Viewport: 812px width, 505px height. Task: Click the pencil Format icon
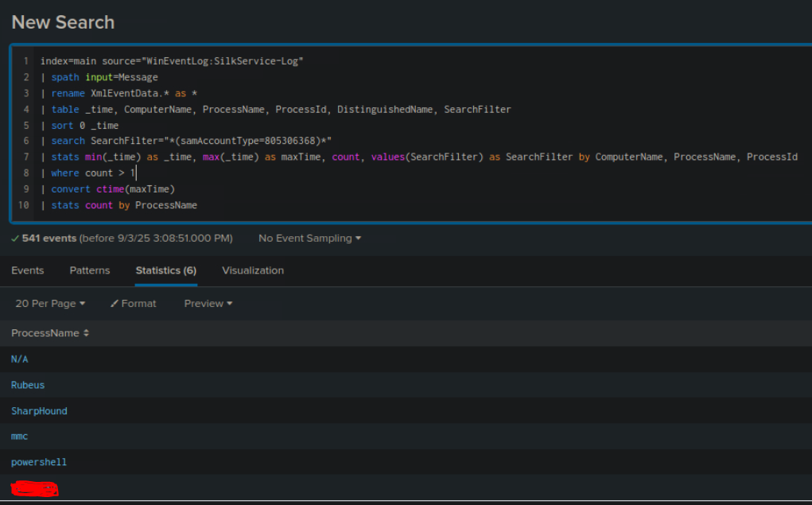[115, 304]
